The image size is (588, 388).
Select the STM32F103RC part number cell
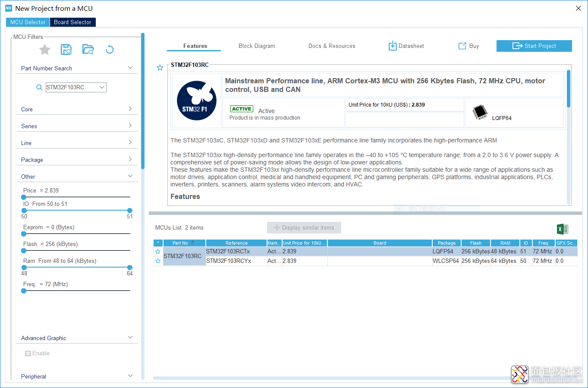(184, 256)
